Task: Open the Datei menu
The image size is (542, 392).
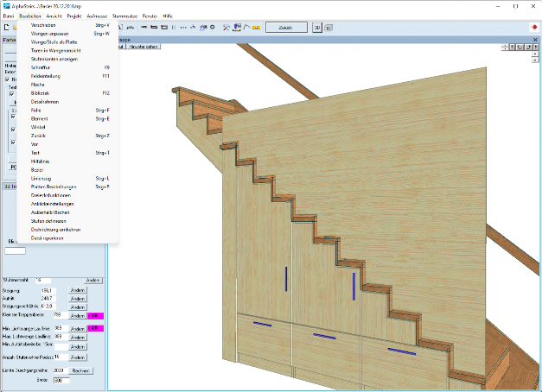Action: [x=9, y=16]
